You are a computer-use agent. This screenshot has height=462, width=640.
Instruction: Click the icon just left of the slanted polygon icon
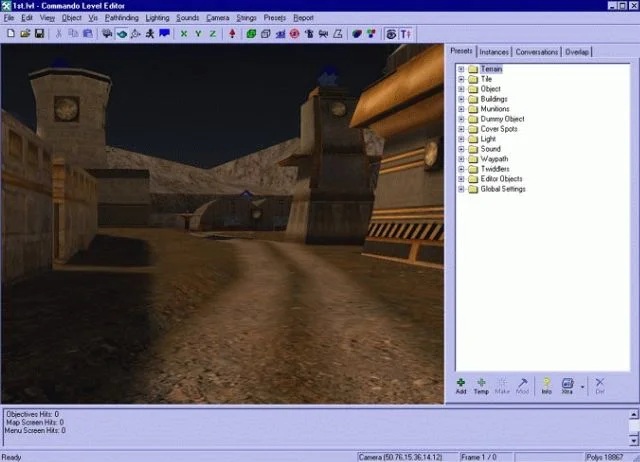(x=323, y=34)
